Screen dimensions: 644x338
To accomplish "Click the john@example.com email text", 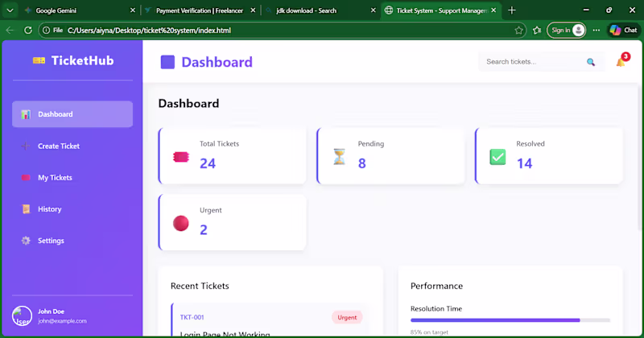I will point(62,321).
